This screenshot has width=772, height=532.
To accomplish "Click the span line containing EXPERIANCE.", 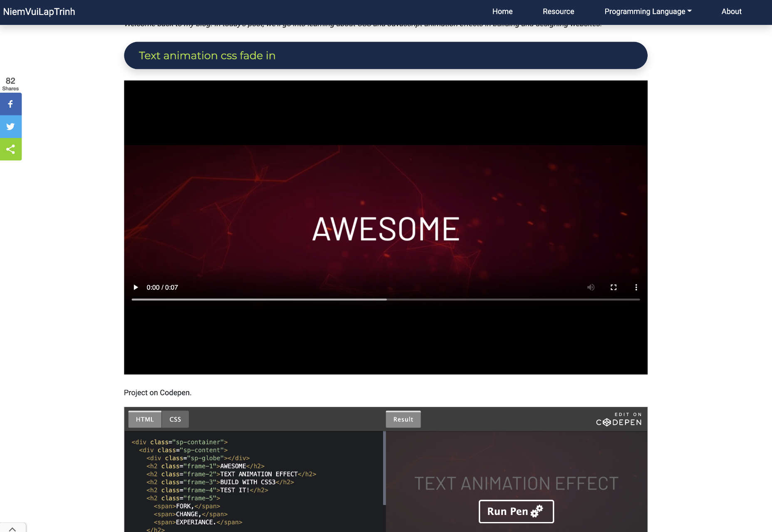I will pos(198,522).
